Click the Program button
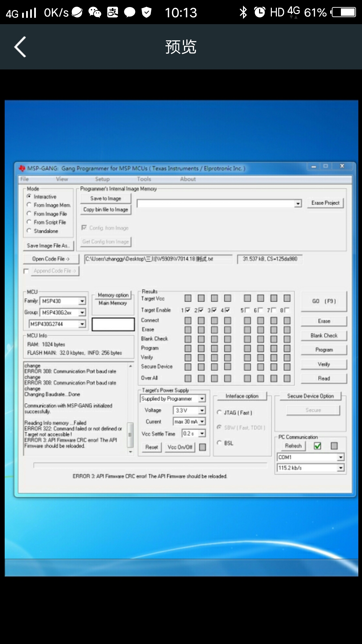The width and height of the screenshot is (362, 644). click(x=324, y=350)
